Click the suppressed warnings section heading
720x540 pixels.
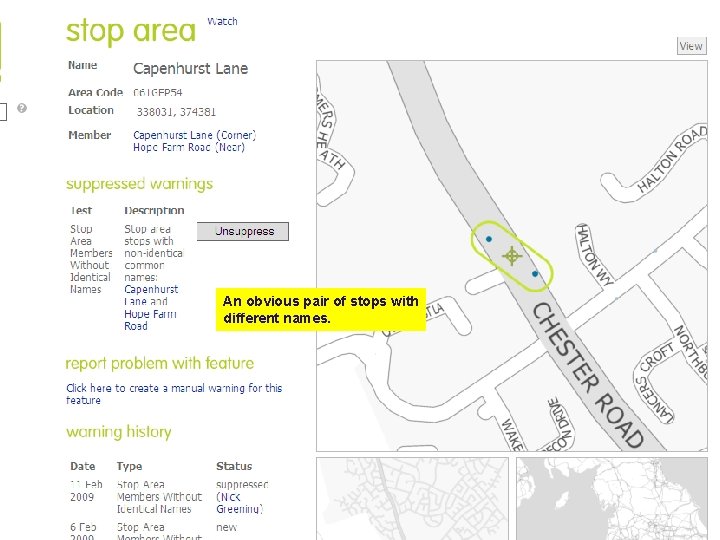tap(140, 184)
